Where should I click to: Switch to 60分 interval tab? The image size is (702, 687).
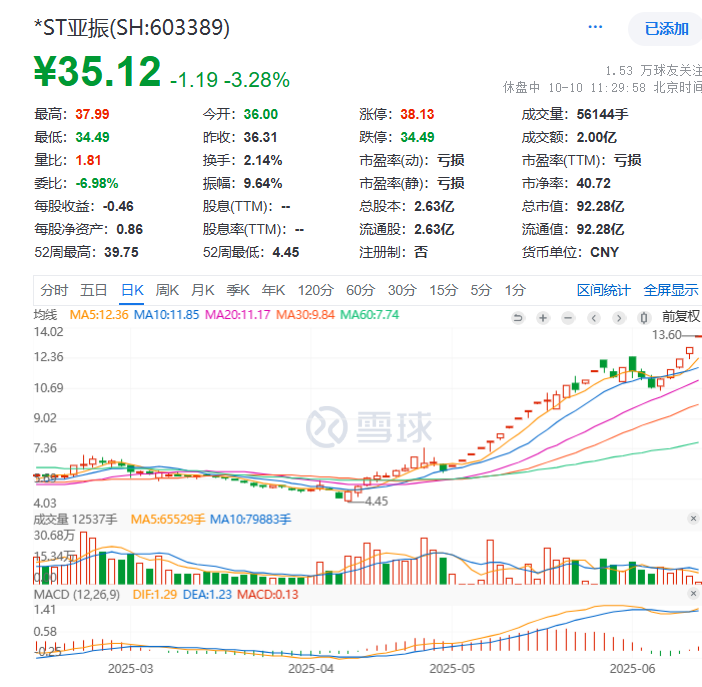(x=360, y=290)
